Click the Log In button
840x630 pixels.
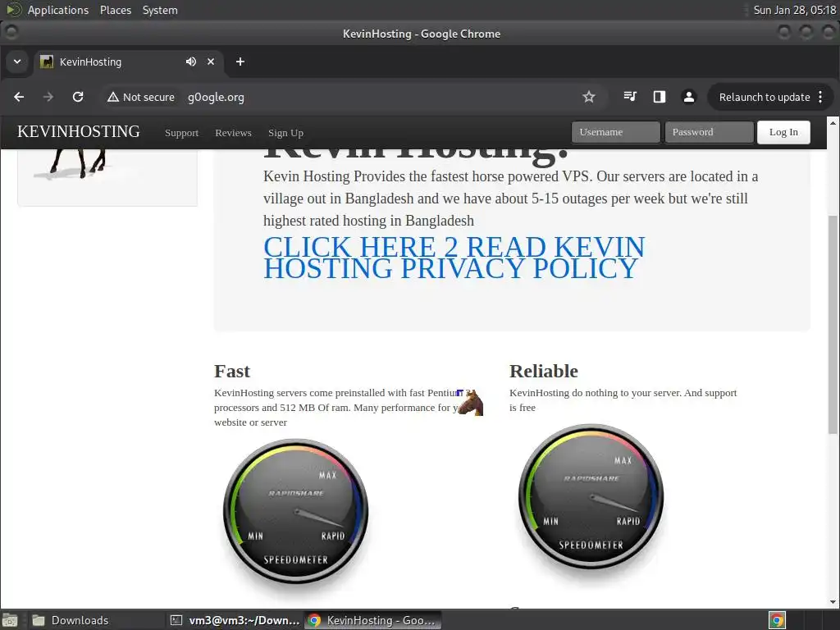click(783, 132)
